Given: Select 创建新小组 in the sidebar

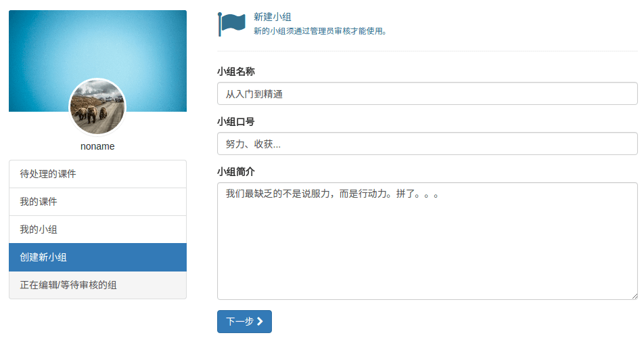Looking at the screenshot, I should 97,257.
